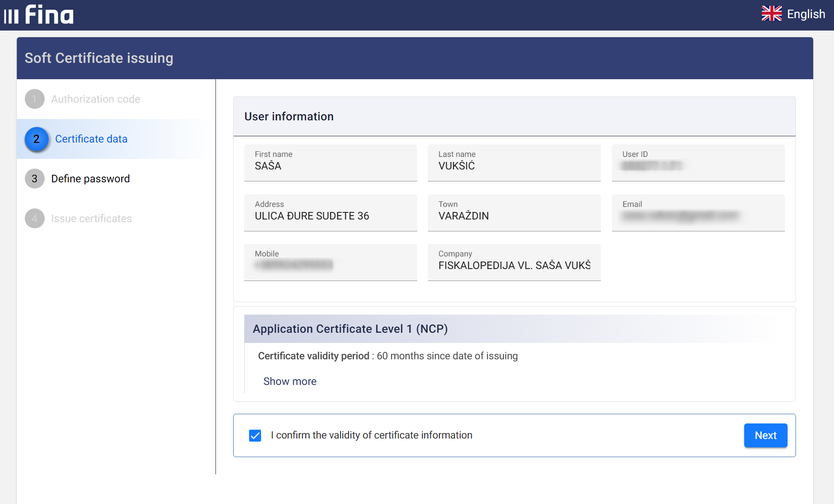Uncheck the certificate information confirmation checkbox
The width and height of the screenshot is (834, 504).
(x=255, y=435)
